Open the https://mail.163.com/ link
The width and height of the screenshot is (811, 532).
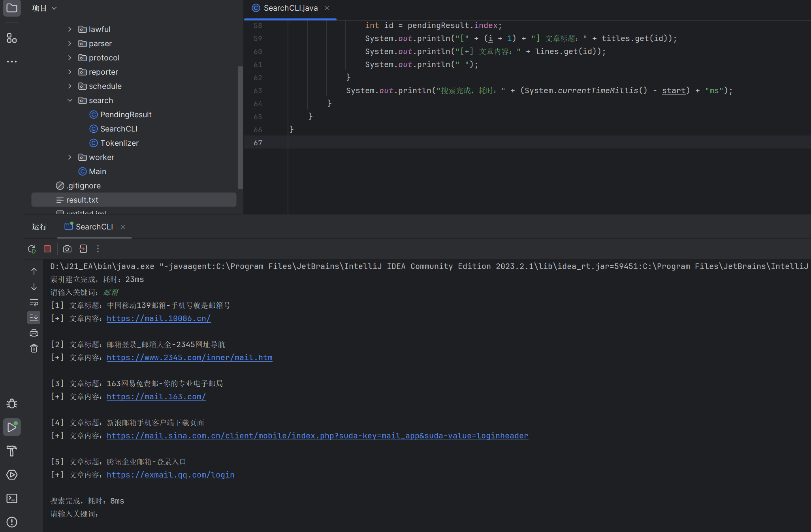(x=156, y=397)
